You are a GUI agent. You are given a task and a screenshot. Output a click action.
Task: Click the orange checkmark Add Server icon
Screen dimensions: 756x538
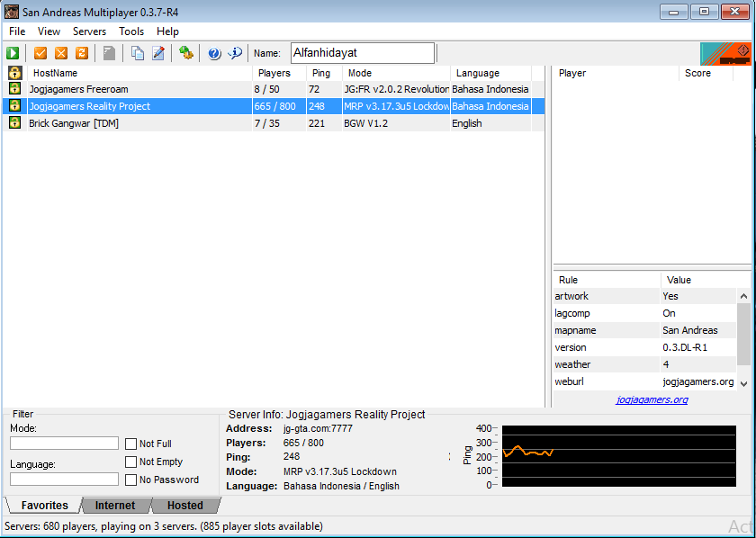[40, 53]
